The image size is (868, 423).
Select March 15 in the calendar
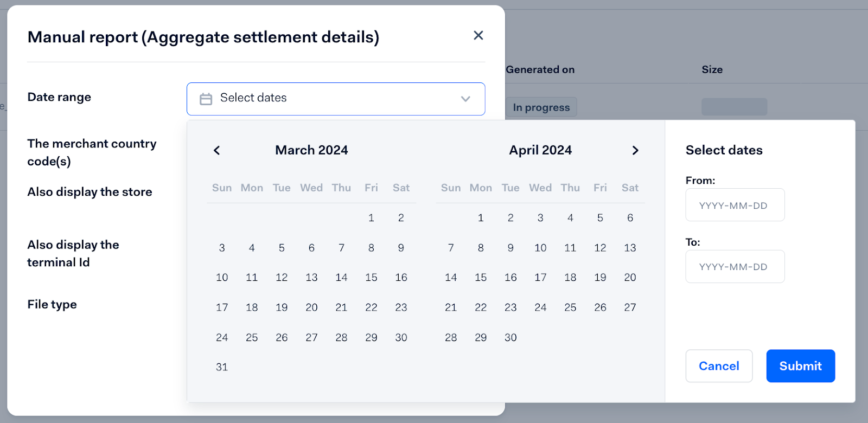click(x=371, y=278)
